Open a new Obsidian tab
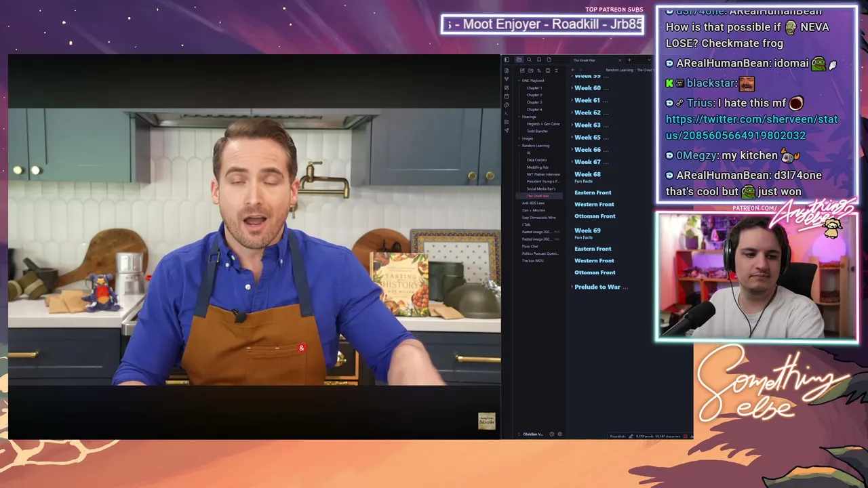This screenshot has width=868, height=488. 629,60
